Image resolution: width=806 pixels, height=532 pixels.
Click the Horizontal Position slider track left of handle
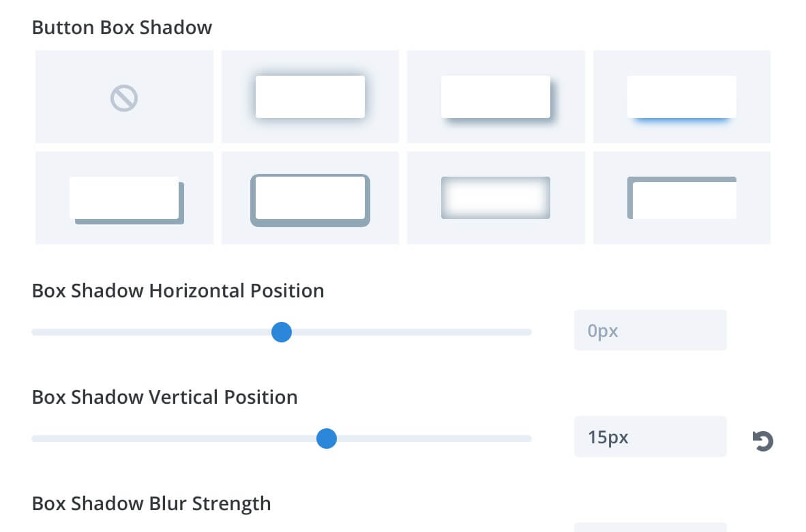pos(151,332)
